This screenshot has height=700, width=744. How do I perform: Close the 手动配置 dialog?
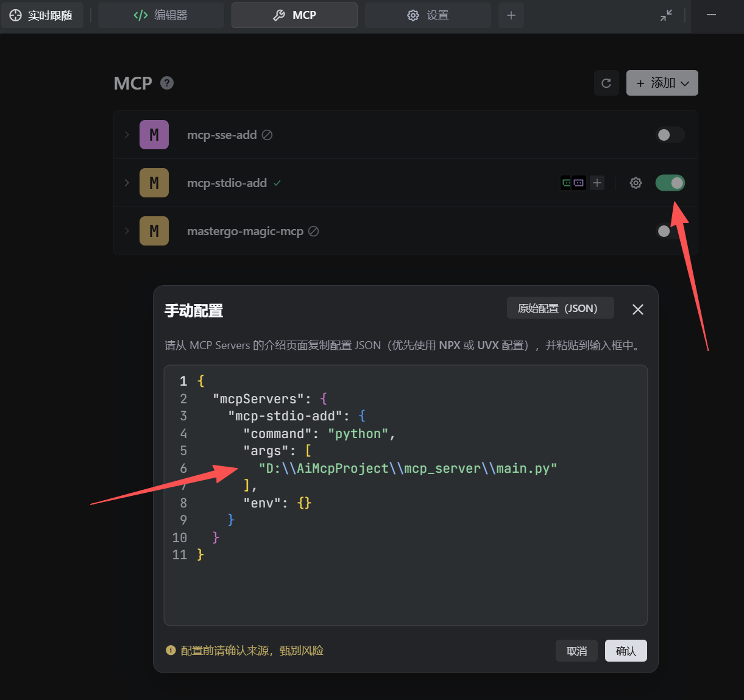[638, 309]
